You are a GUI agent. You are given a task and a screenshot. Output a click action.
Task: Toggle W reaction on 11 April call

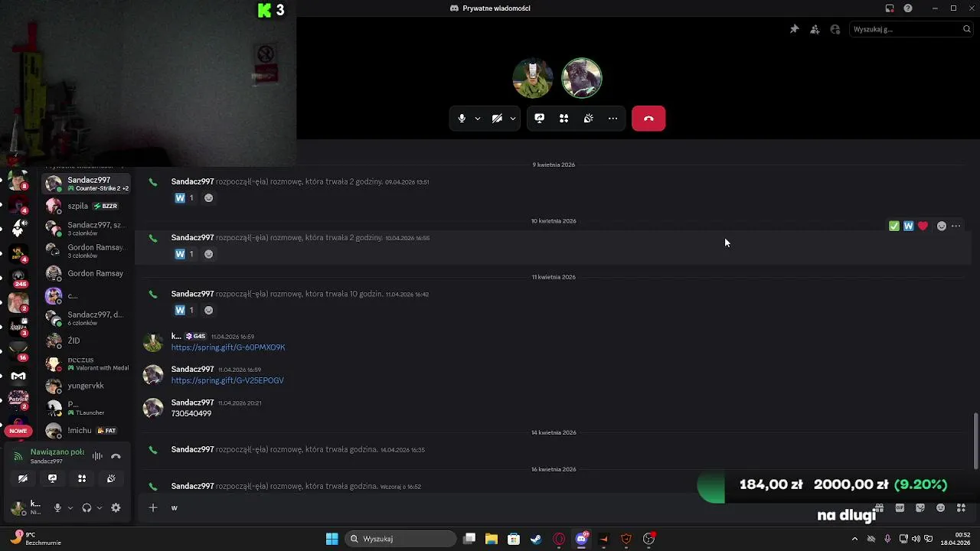(185, 310)
